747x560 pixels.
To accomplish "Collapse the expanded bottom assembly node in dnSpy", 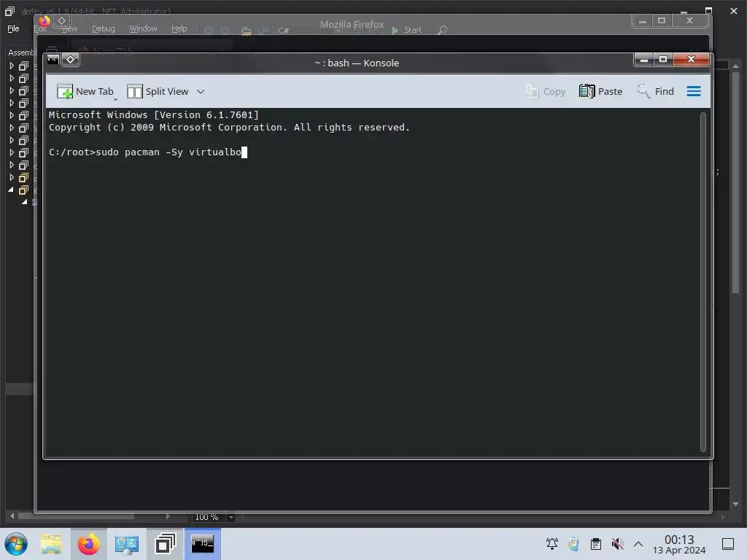I will 11,190.
